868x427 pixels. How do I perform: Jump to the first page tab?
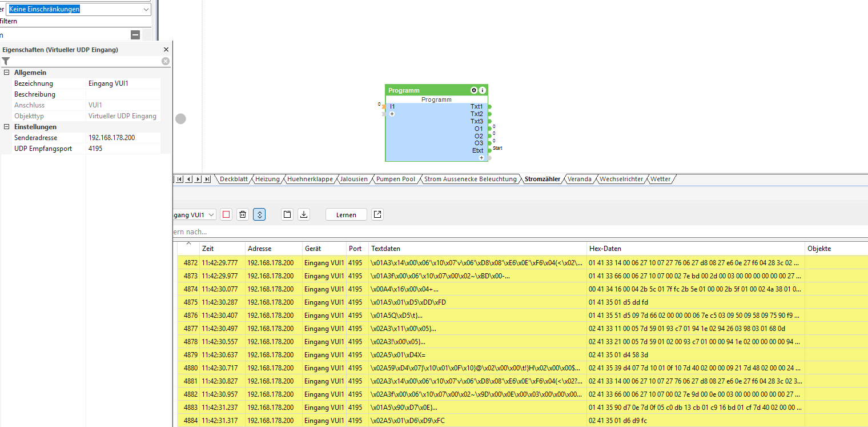180,179
